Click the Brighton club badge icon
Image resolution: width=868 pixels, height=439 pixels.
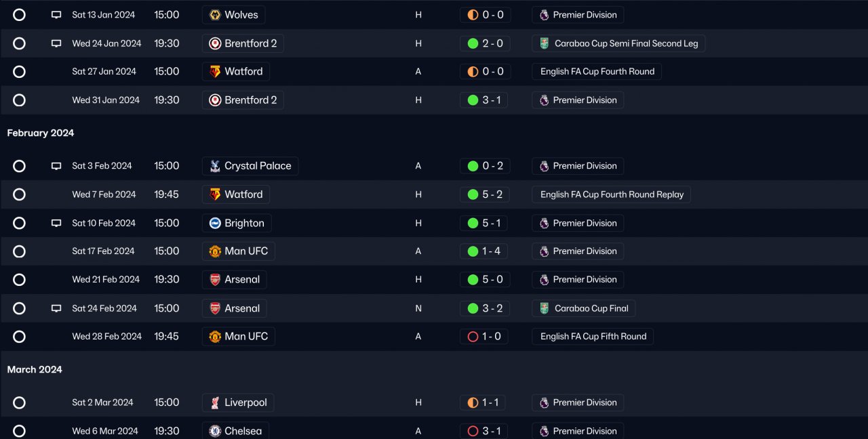tap(215, 223)
